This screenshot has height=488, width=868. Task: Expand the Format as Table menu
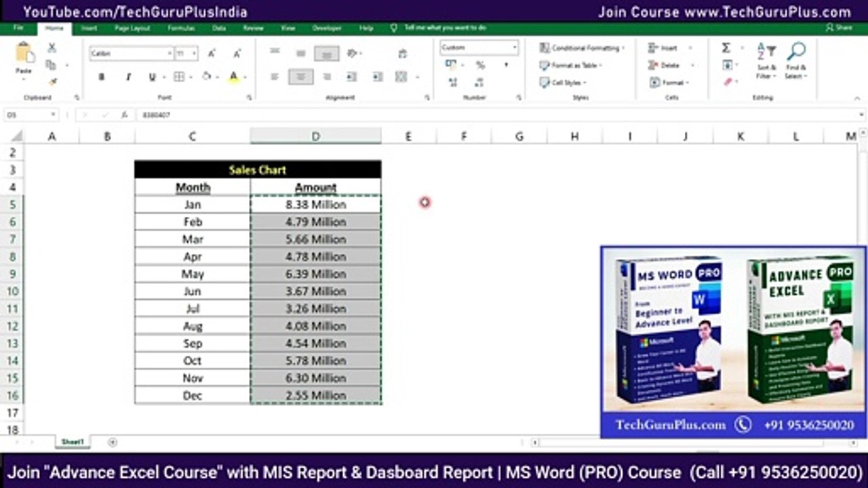[571, 65]
